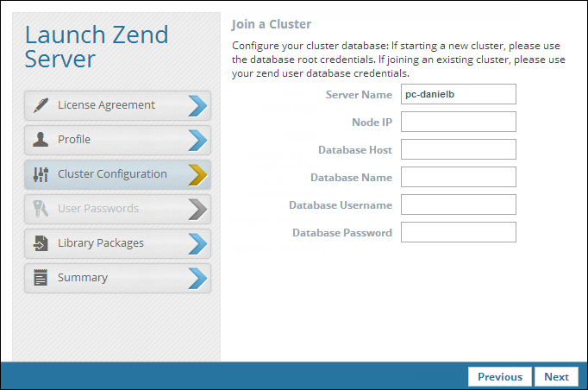Click the Profile person icon
The height and width of the screenshot is (390, 588).
[x=41, y=140]
